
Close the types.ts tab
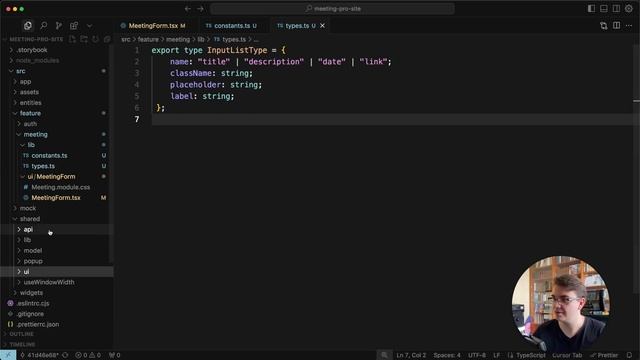pos(322,26)
